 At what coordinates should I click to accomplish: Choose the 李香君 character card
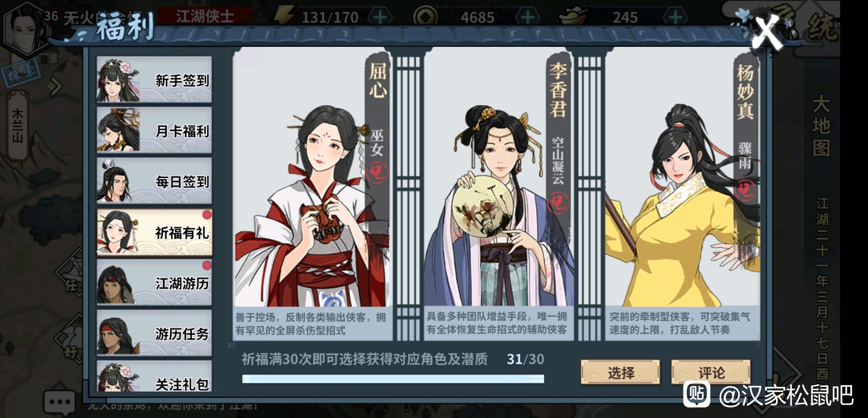coord(499,194)
